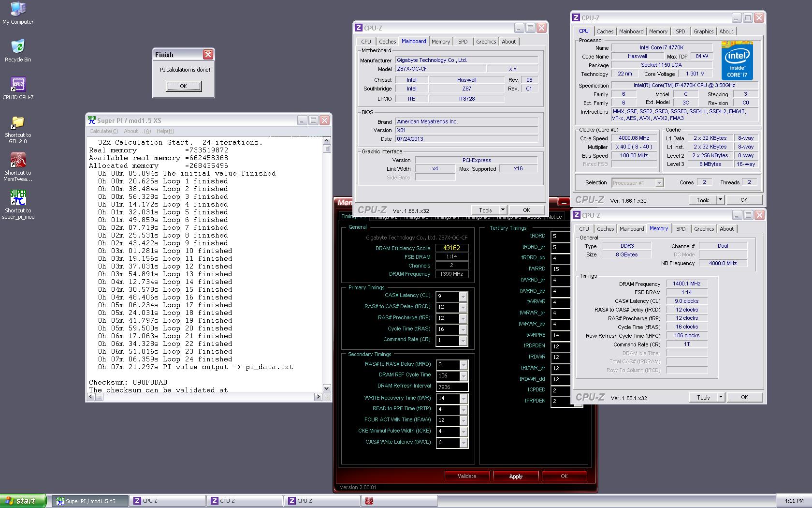812x508 pixels.
Task: Open the Calculate menu in Super PI
Action: coord(103,131)
